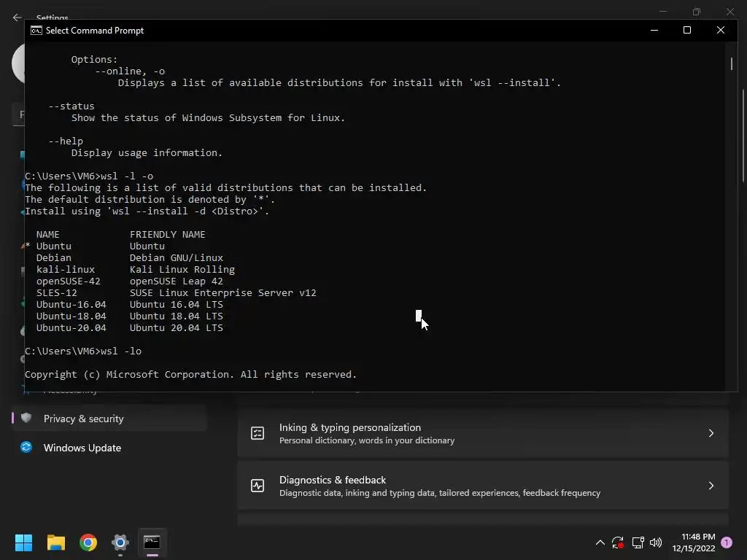Click the Diagnostics & feedback icon
Image resolution: width=747 pixels, height=560 pixels.
click(258, 486)
